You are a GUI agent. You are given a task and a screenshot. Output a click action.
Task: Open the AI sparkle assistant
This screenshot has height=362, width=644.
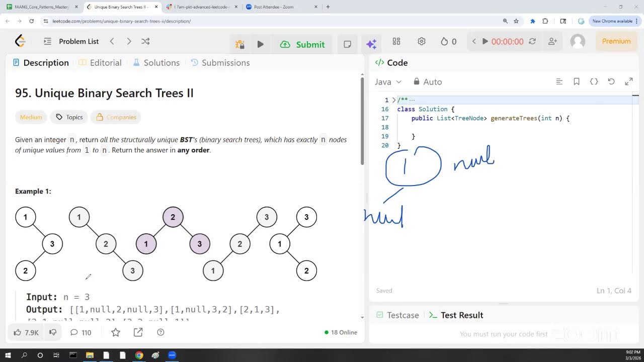(x=371, y=44)
